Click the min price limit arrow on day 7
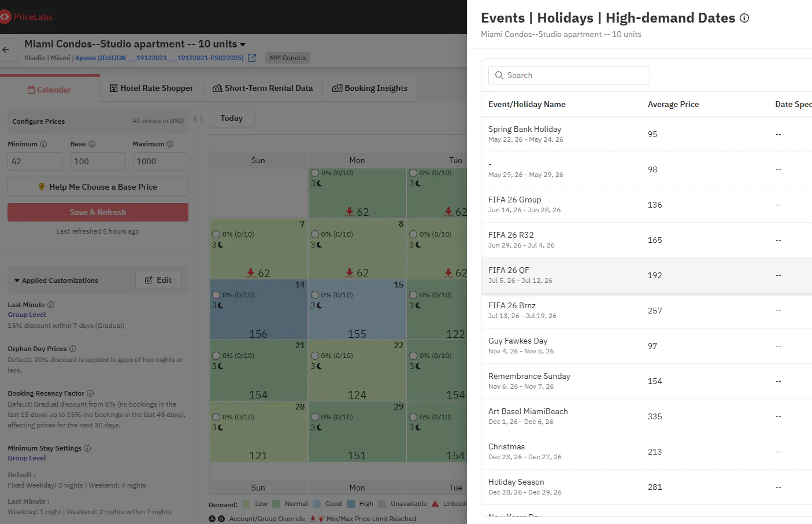 coord(251,272)
